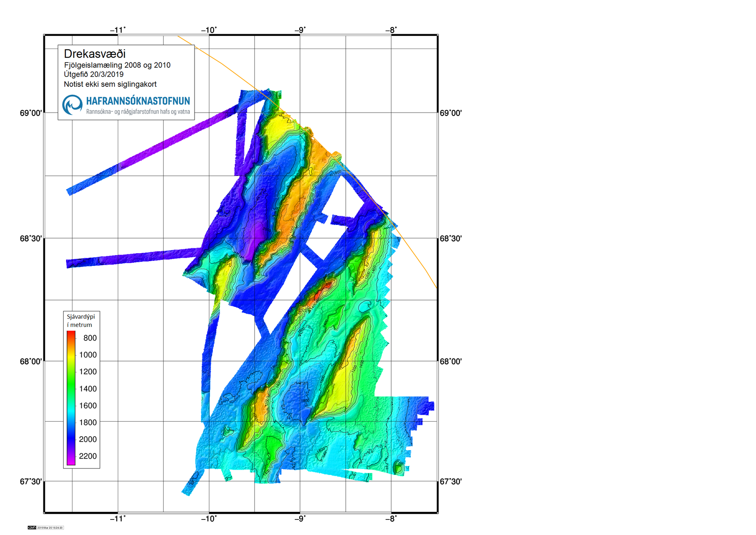Image resolution: width=756 pixels, height=535 pixels.
Task: Click the magenta bottom of the depth scale
Action: coord(71,462)
